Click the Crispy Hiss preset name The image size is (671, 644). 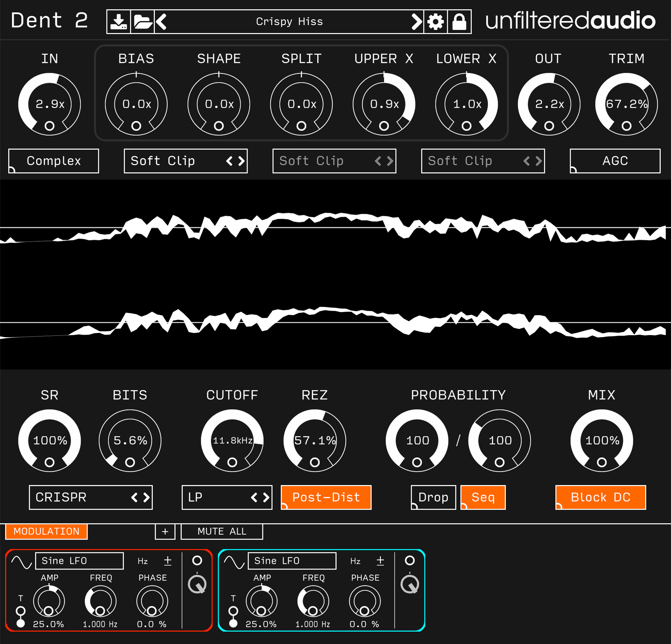coord(289,22)
